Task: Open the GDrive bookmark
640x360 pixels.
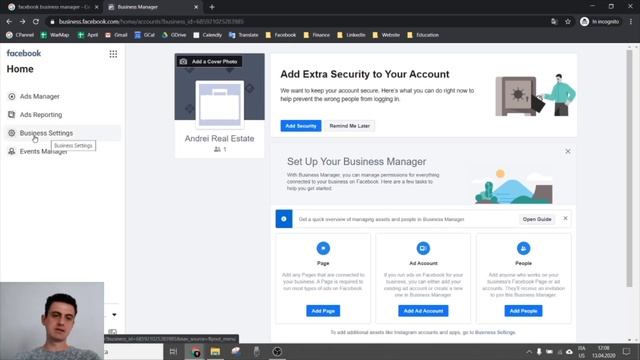Action: pos(174,35)
